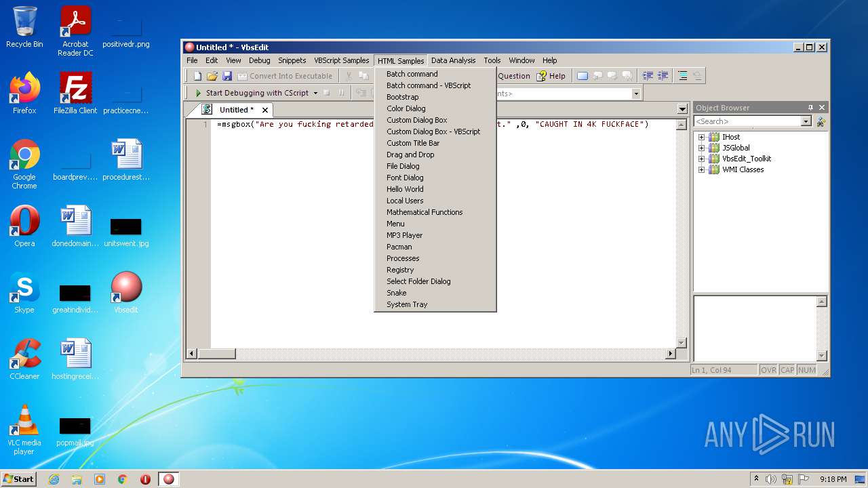Click the CAP status bar indicator
Image resolution: width=868 pixels, height=488 pixels.
pyautogui.click(x=787, y=370)
